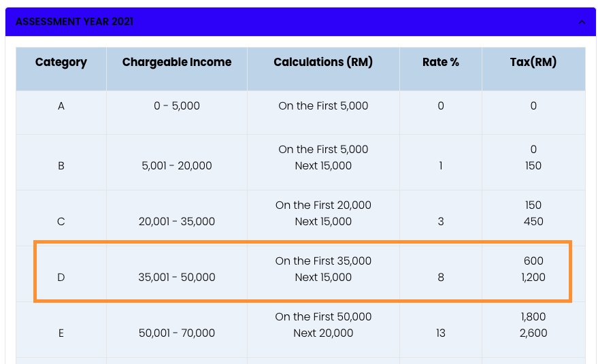
Task: Click the 2,600 tax value
Action: [533, 333]
